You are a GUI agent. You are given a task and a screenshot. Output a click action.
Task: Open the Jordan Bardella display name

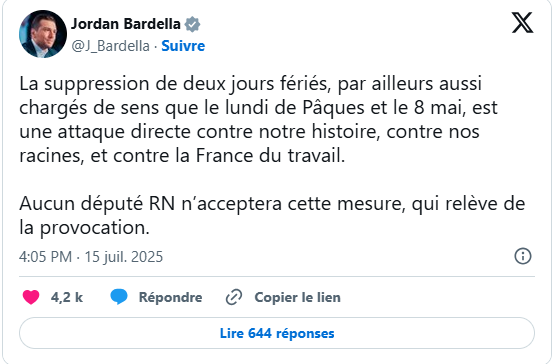click(126, 24)
